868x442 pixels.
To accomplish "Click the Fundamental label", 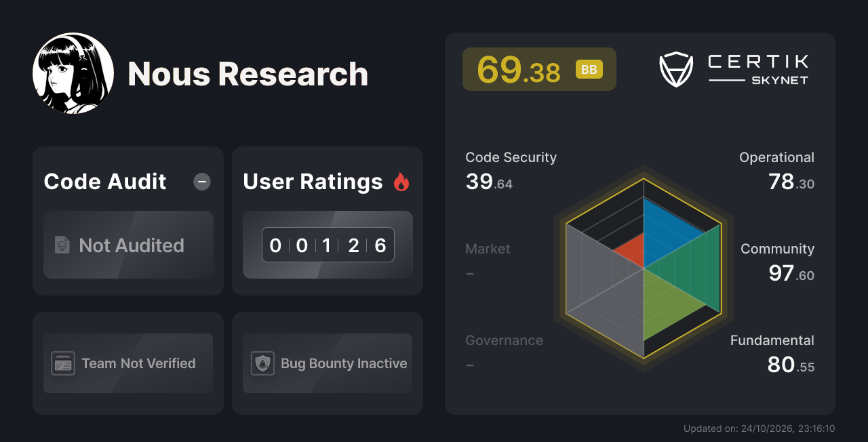I will [x=772, y=340].
